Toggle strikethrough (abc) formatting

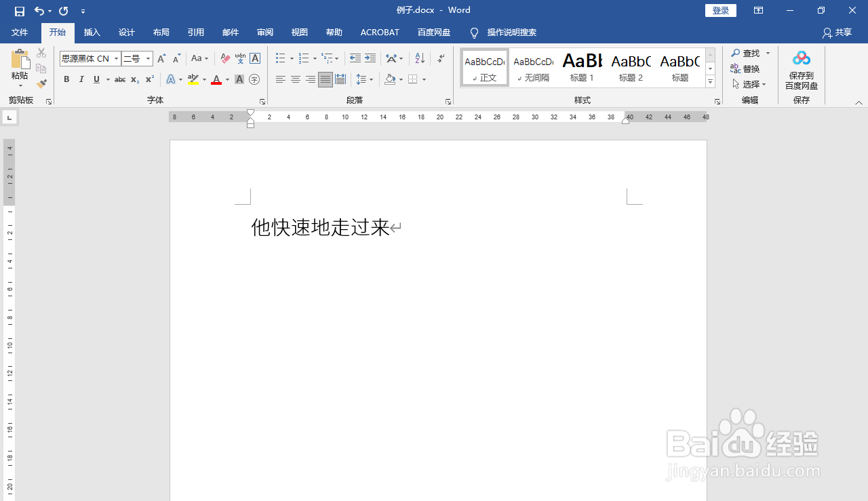120,80
